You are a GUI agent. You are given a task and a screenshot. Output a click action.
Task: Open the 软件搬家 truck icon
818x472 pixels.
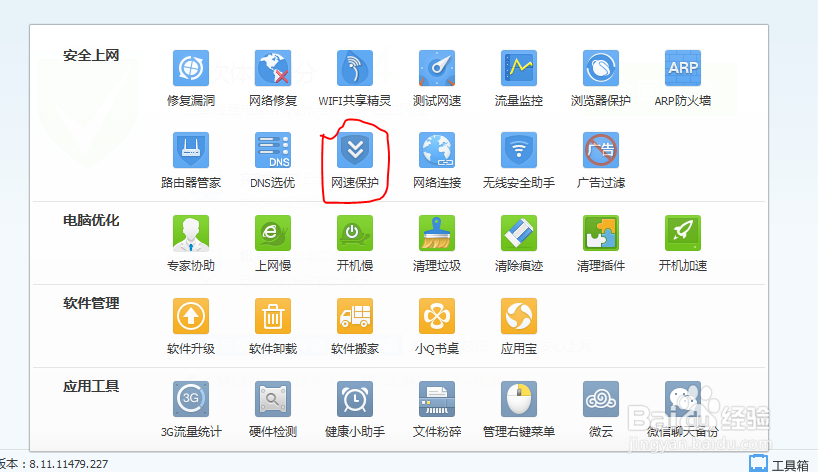coord(355,316)
